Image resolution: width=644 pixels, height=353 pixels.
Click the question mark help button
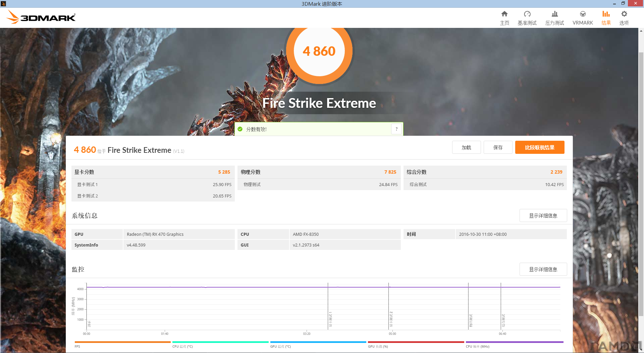tap(396, 129)
